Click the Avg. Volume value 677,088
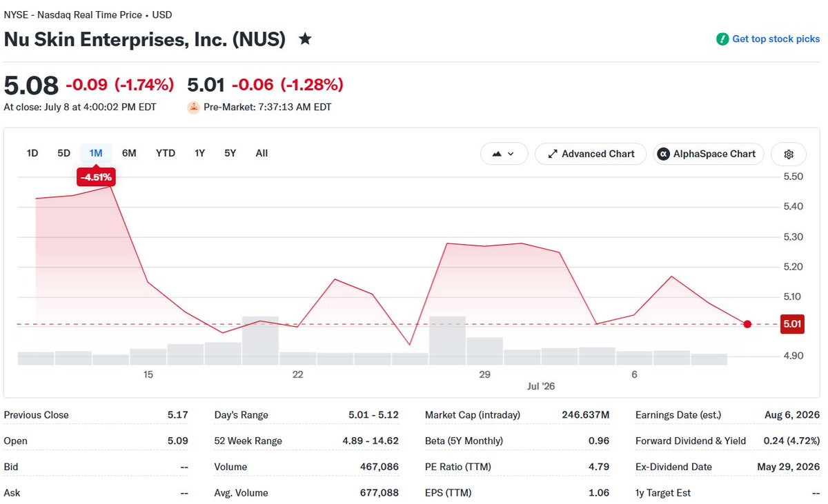828x504 pixels. click(379, 493)
